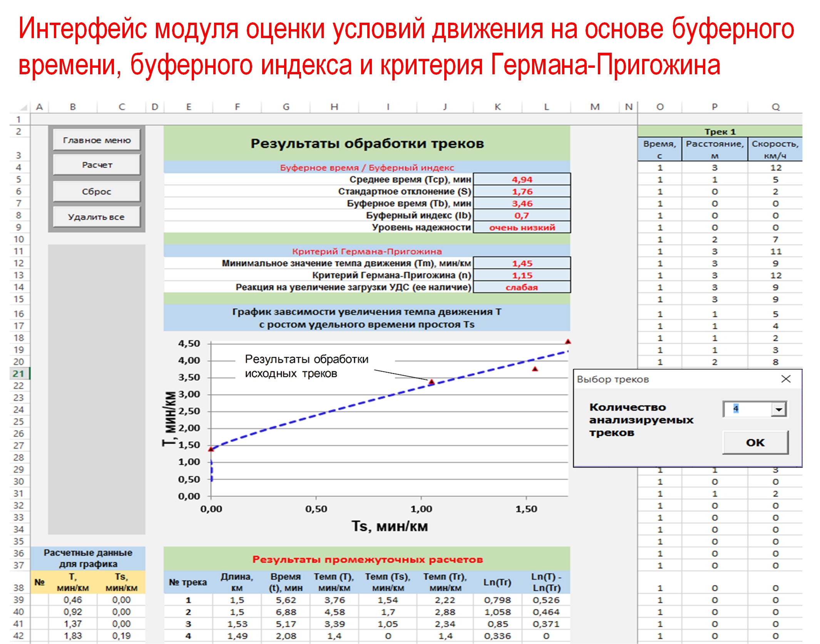Select column B header
Viewport: 820px width, 644px height.
click(x=73, y=107)
